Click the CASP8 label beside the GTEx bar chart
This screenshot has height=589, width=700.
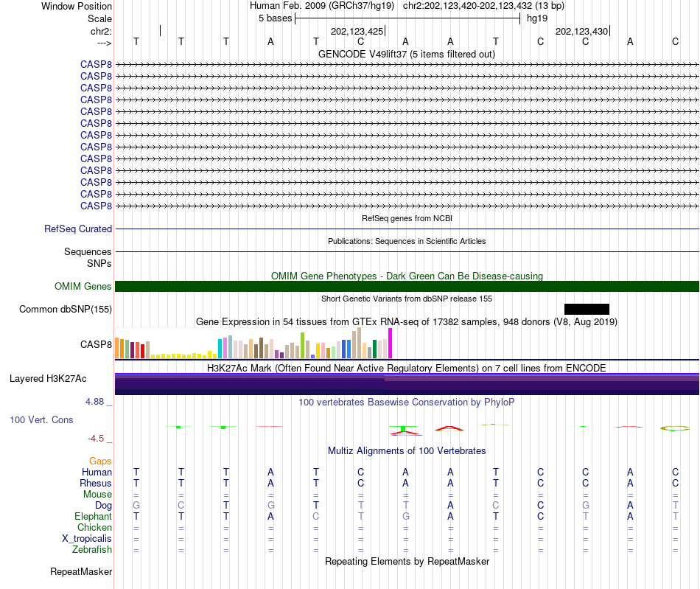click(x=96, y=344)
